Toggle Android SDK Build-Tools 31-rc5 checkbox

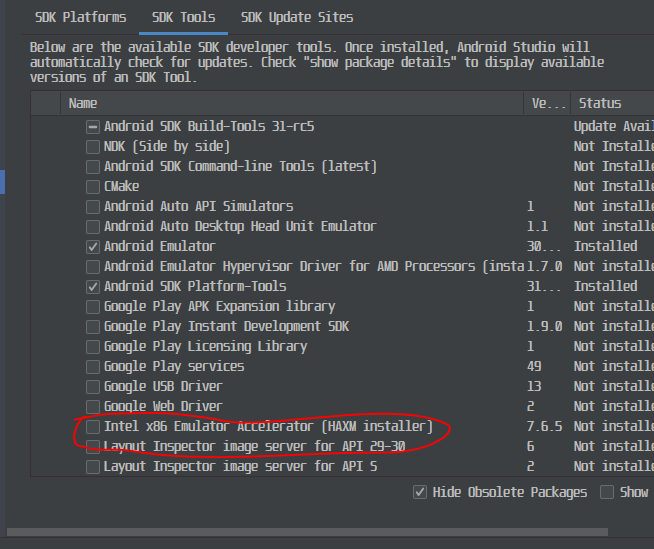point(93,126)
